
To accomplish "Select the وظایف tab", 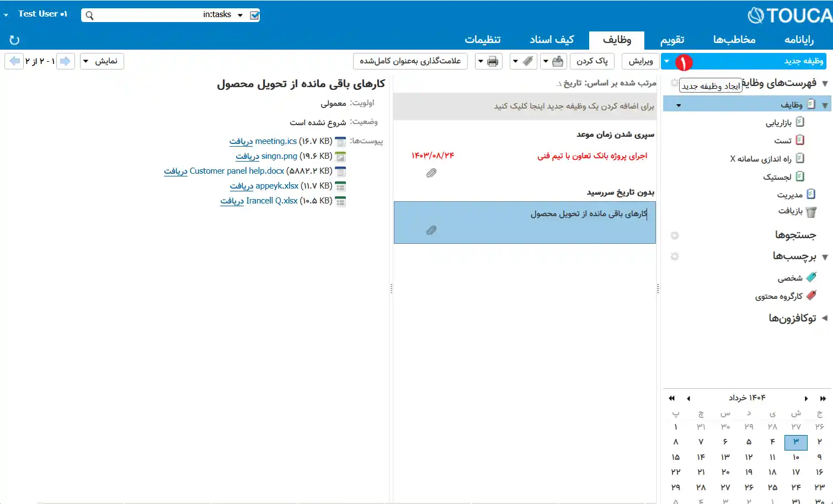I will point(617,40).
